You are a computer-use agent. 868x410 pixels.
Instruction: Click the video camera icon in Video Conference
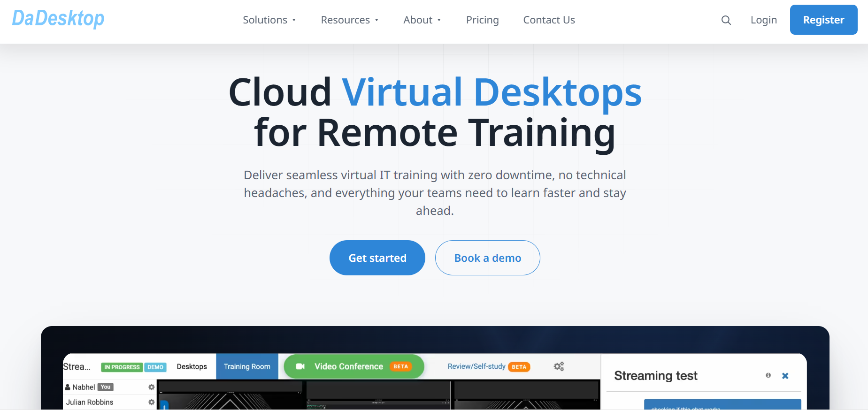click(x=300, y=366)
